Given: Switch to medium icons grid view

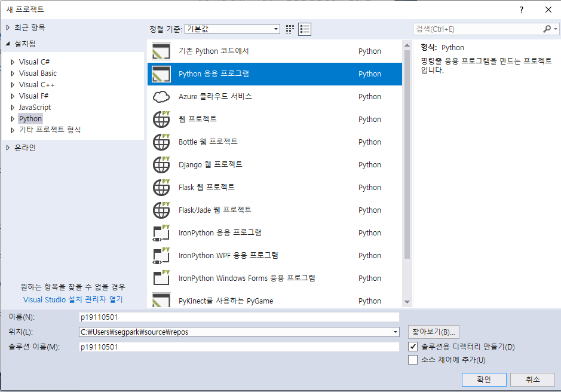Looking at the screenshot, I should click(290, 29).
